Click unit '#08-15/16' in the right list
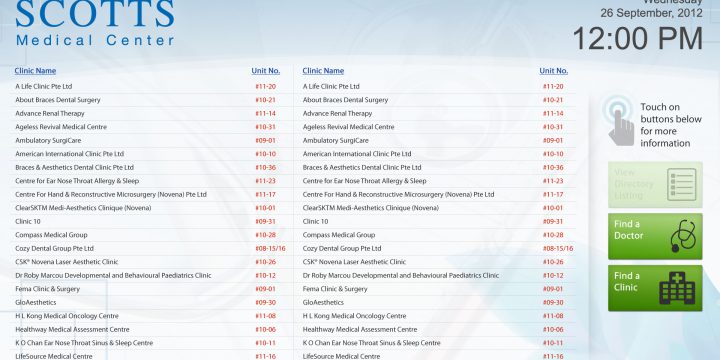This screenshot has height=360, width=720. click(558, 248)
